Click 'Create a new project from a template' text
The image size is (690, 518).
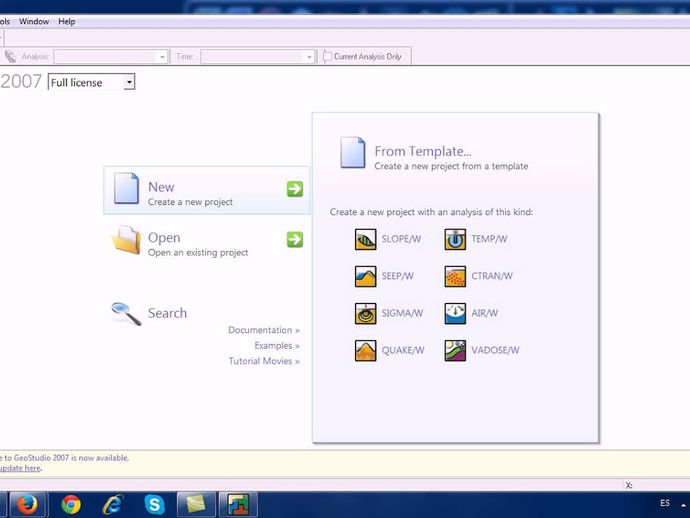(x=451, y=166)
